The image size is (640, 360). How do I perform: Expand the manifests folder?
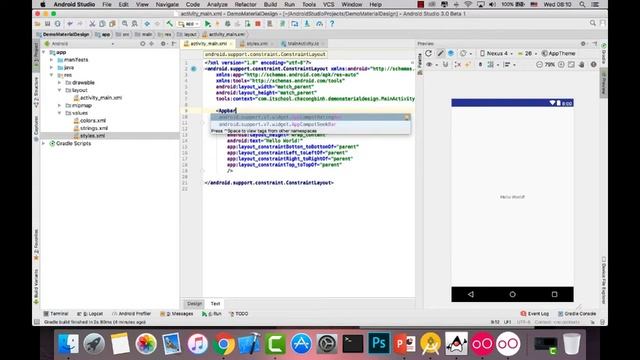(x=52, y=60)
